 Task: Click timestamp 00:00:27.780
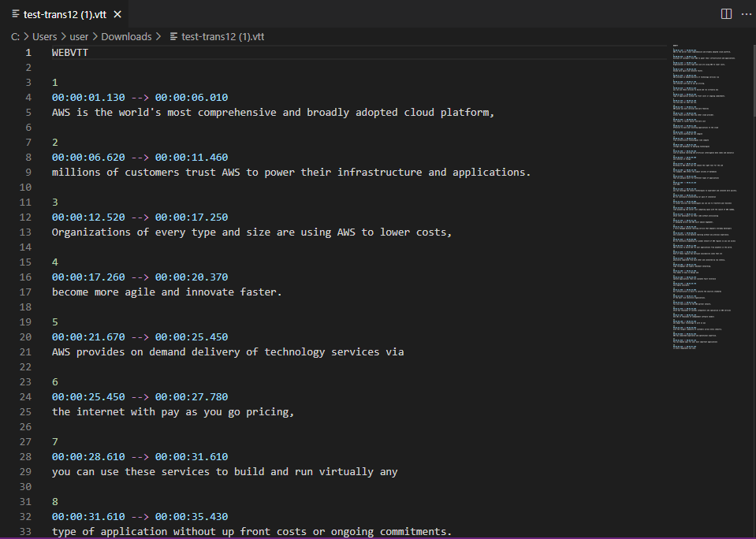(x=192, y=397)
